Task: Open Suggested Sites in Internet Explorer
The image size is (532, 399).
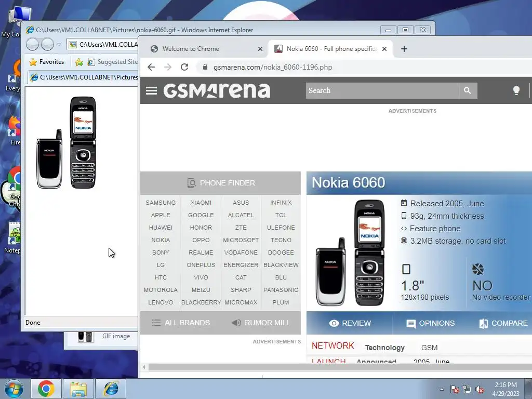Action: (112, 62)
